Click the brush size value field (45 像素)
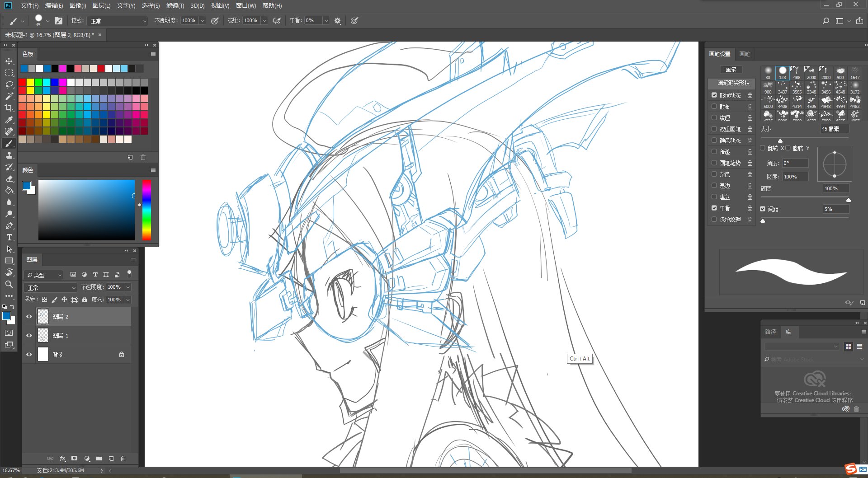 pos(835,129)
